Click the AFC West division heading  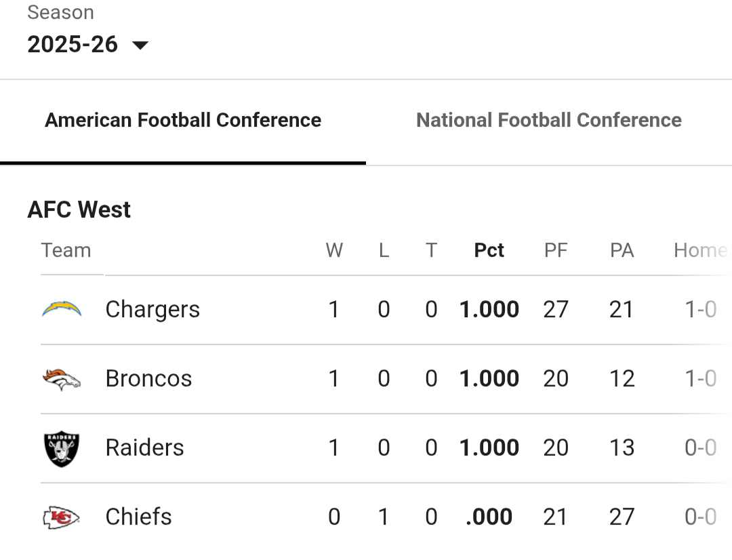tap(79, 210)
